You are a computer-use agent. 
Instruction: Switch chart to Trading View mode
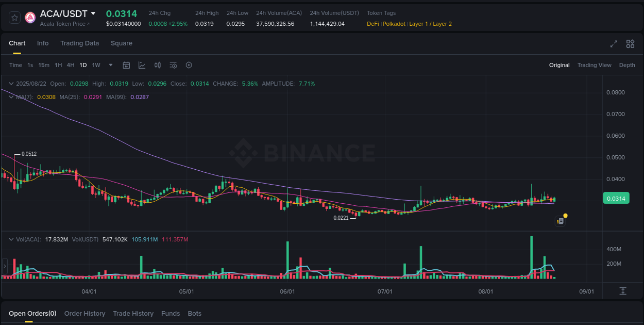[x=594, y=65]
